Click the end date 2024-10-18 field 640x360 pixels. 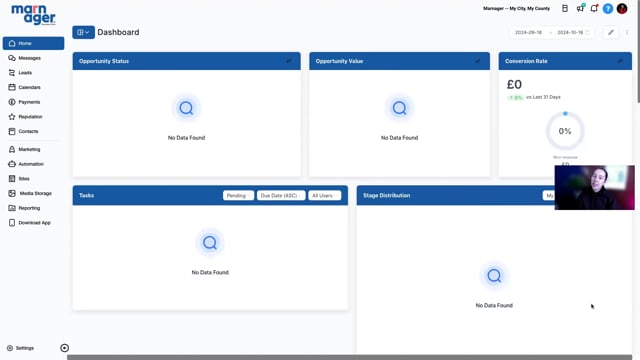point(570,32)
